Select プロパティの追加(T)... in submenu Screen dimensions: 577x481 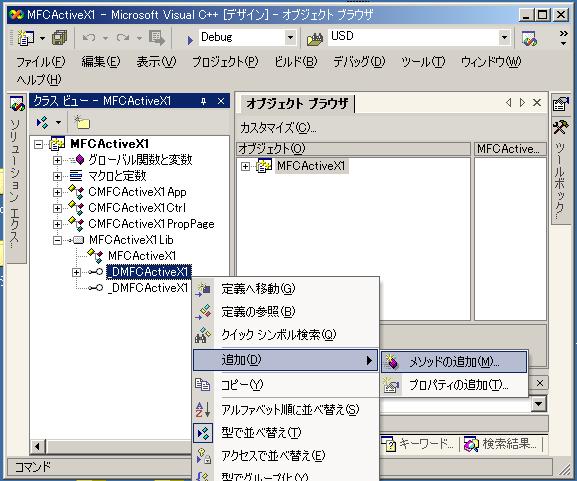[x=454, y=385]
